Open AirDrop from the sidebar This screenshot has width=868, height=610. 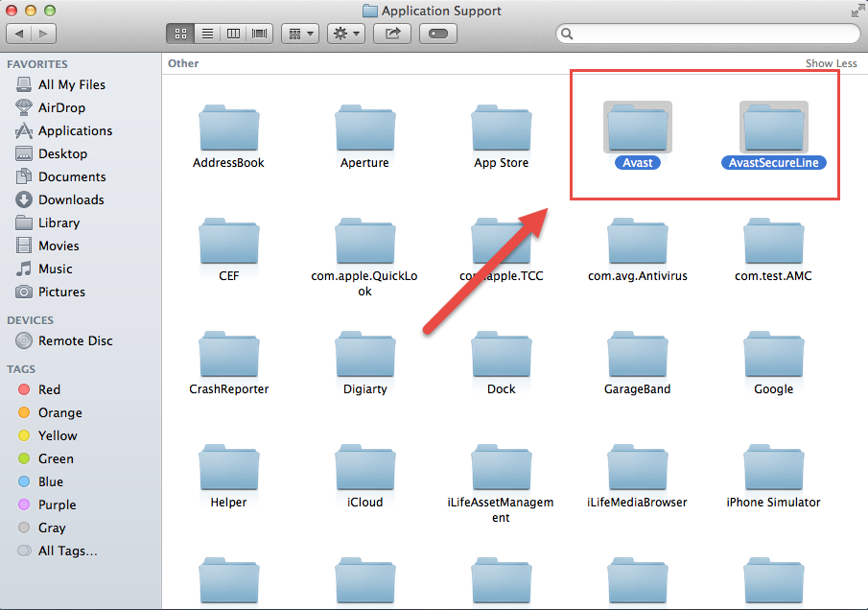59,107
